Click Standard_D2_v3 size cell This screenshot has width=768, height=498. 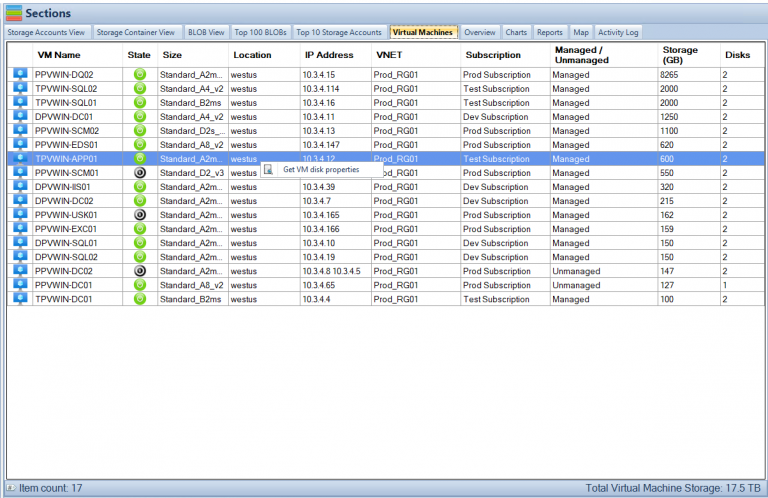coord(192,173)
